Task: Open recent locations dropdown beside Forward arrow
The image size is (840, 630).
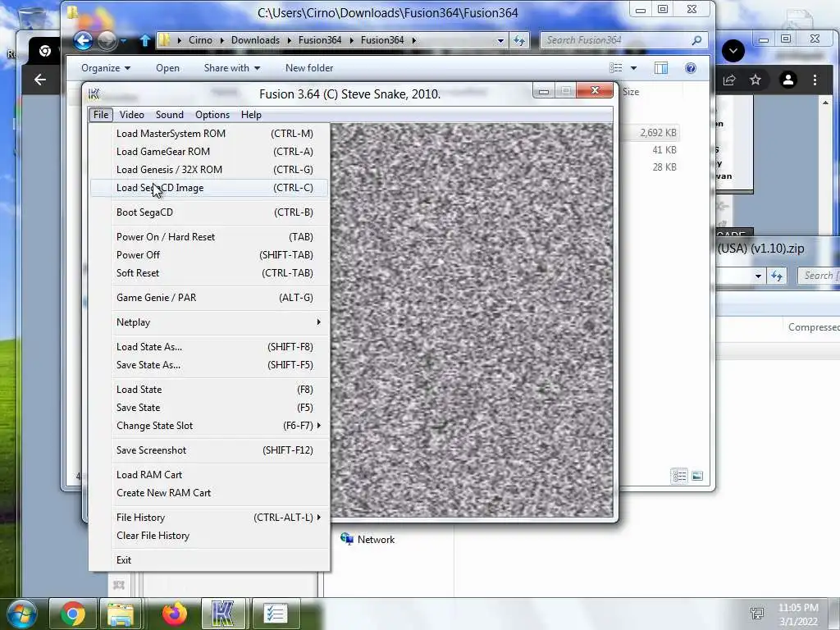Action: point(124,40)
